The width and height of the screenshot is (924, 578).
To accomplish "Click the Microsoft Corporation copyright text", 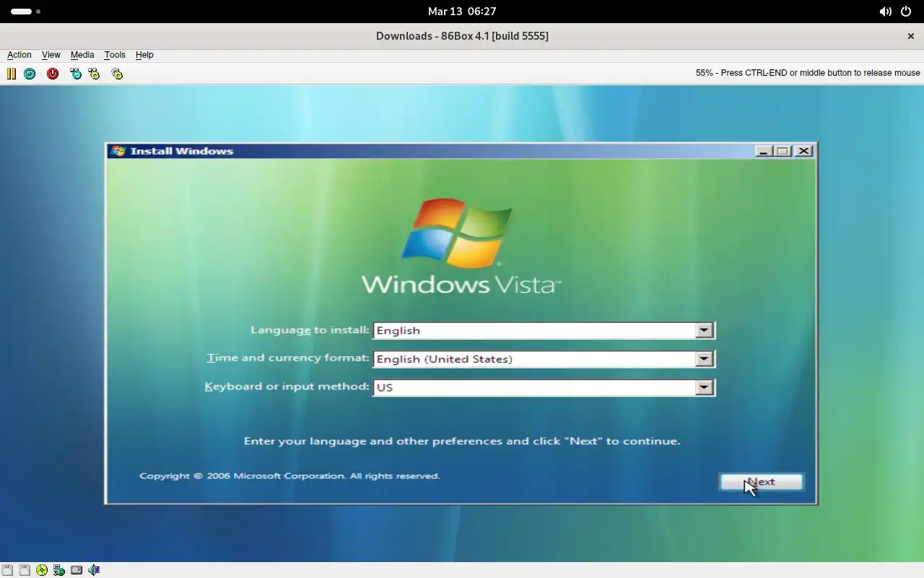I will (289, 476).
